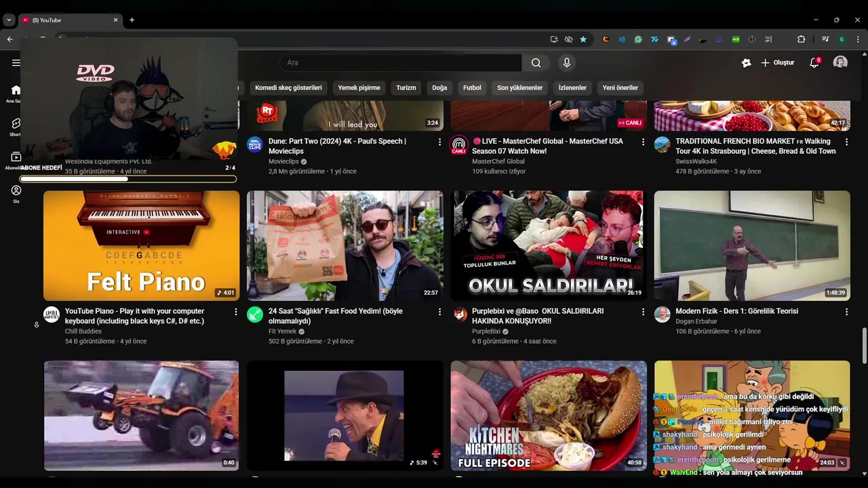Image resolution: width=868 pixels, height=488 pixels.
Task: Click the search magnifier button
Action: coord(536,63)
